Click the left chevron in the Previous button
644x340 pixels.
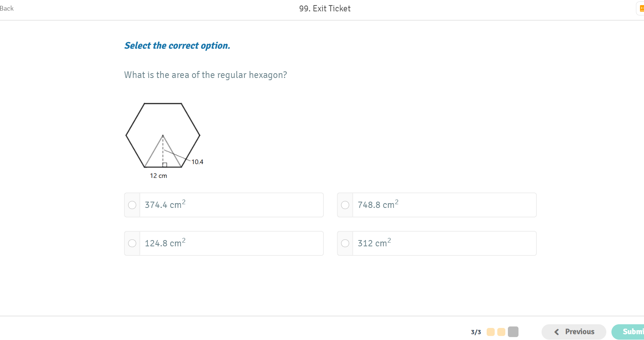point(557,332)
